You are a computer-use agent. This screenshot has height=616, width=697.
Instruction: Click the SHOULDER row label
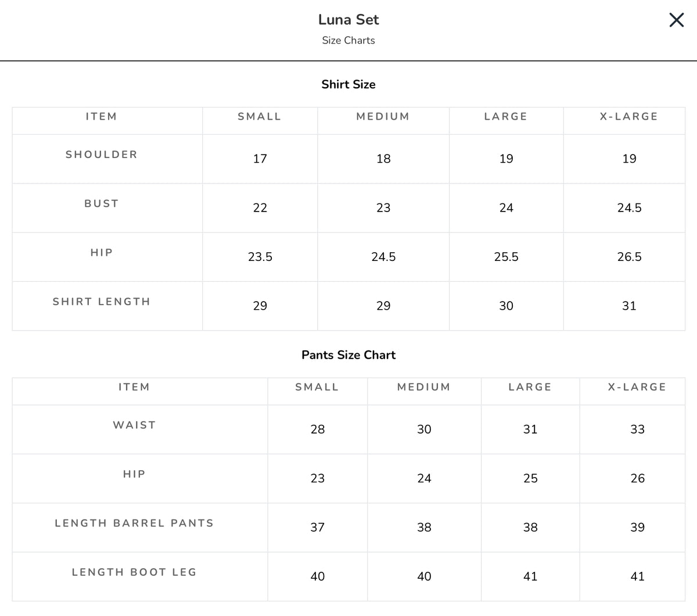pos(102,155)
